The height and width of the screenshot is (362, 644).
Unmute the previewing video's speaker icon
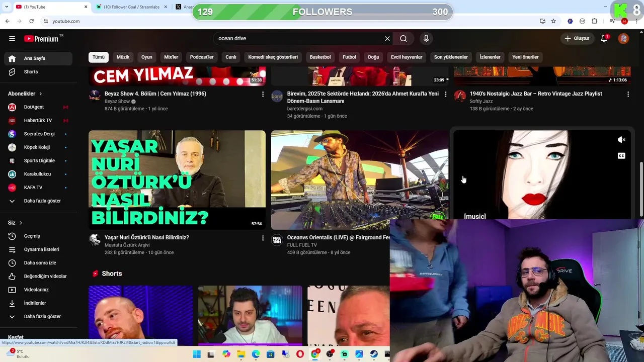621,140
